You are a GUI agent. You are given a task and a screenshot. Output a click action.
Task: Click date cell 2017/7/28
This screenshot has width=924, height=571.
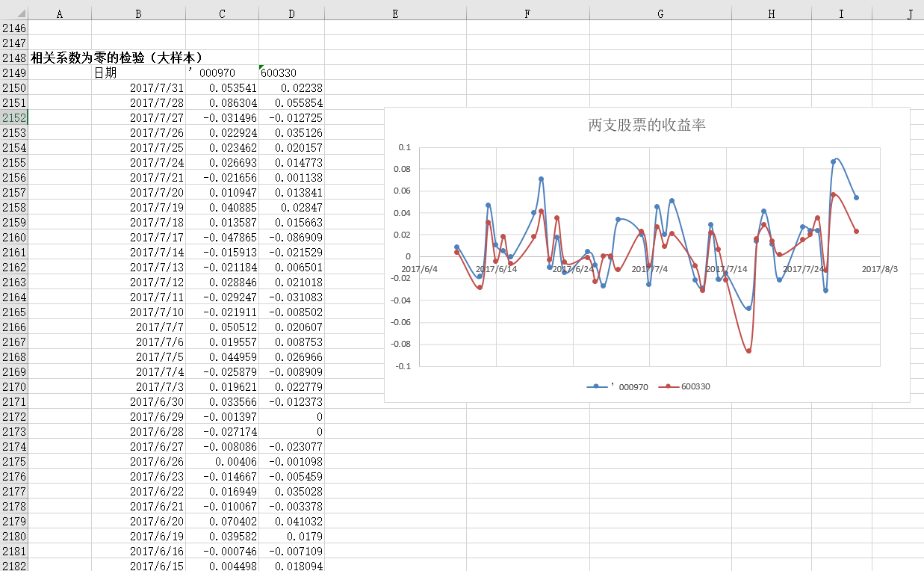139,102
